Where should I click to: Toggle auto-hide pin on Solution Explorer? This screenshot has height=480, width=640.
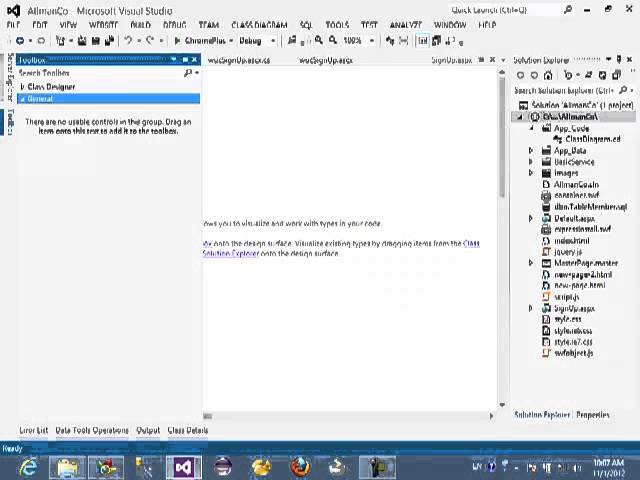[619, 60]
